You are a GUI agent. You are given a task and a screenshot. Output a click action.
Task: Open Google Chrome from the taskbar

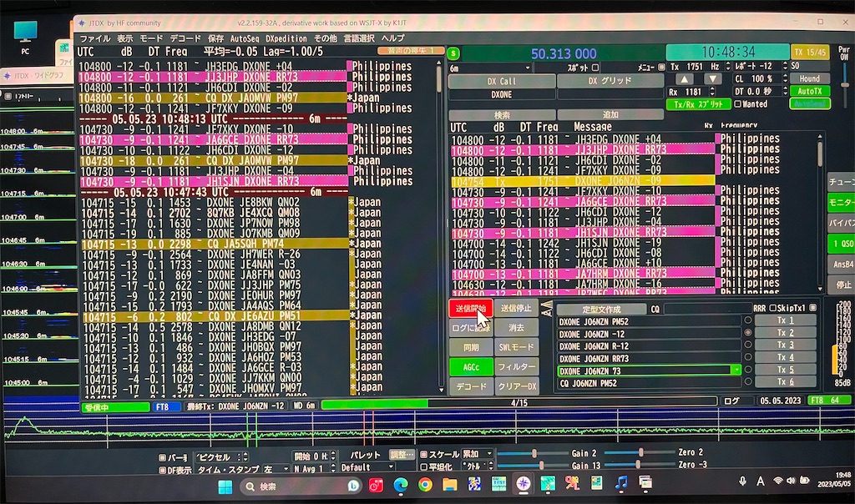[x=425, y=484]
